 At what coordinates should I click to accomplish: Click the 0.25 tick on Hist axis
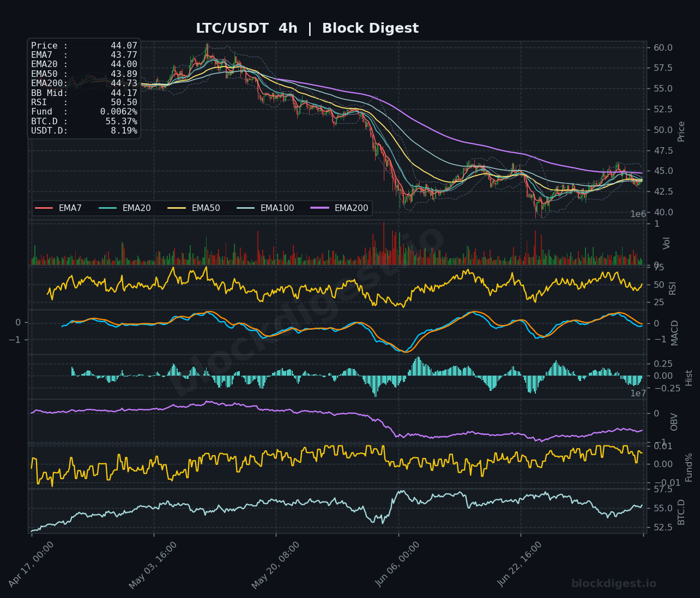[662, 364]
